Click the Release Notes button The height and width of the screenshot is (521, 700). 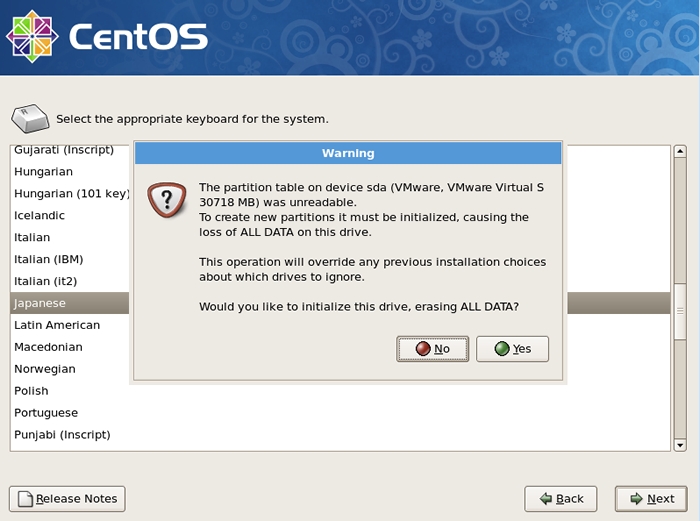point(67,499)
